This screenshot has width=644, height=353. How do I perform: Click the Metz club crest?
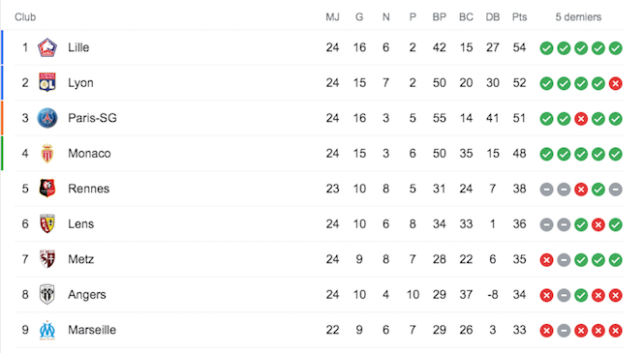pos(47,259)
